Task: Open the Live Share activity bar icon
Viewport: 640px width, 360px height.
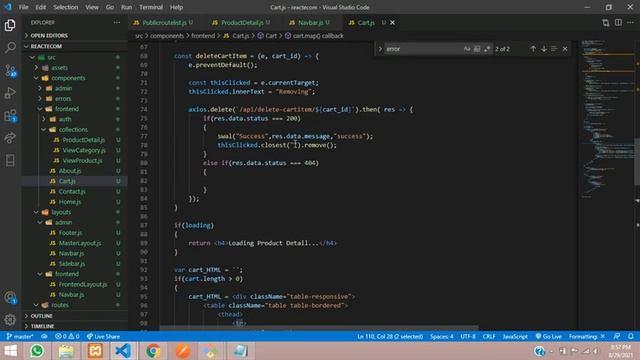Action: [10, 138]
